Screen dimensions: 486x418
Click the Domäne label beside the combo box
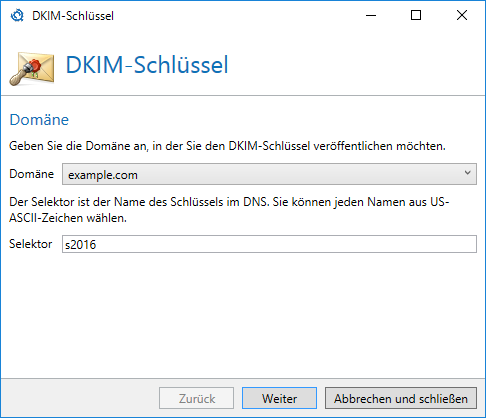31,174
